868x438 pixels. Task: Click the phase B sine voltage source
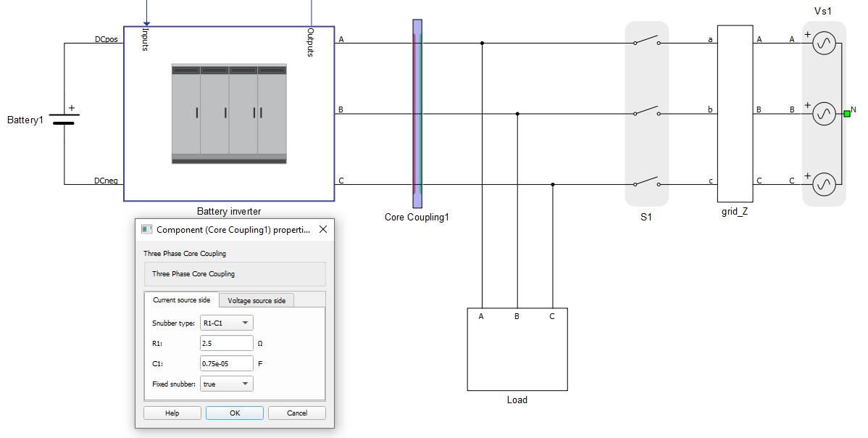click(x=823, y=114)
